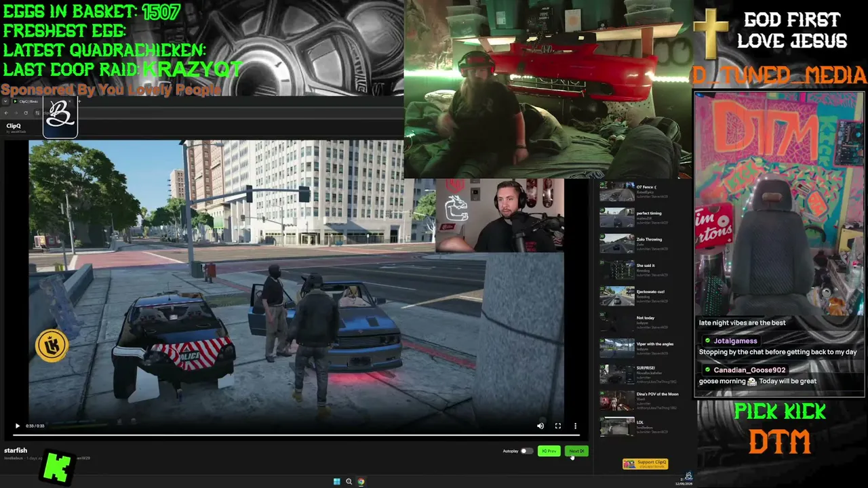Open a new browser tab
Viewport: 868px width, 488px height.
79,102
